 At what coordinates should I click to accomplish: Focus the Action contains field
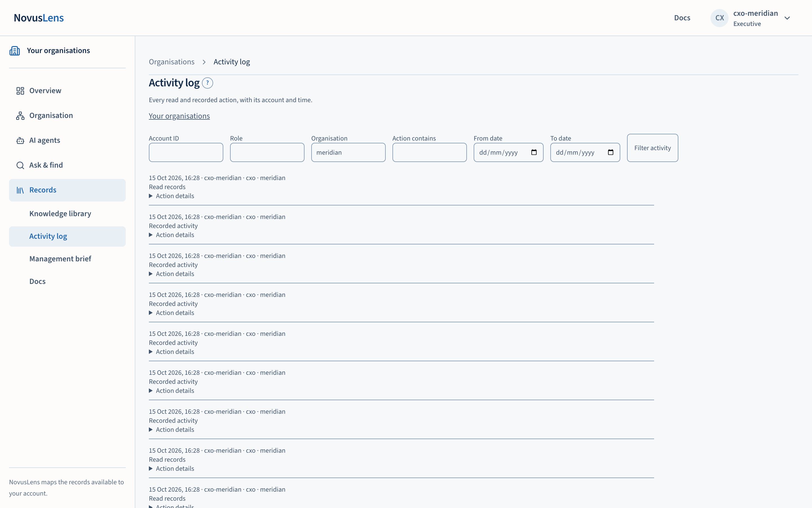click(x=429, y=152)
